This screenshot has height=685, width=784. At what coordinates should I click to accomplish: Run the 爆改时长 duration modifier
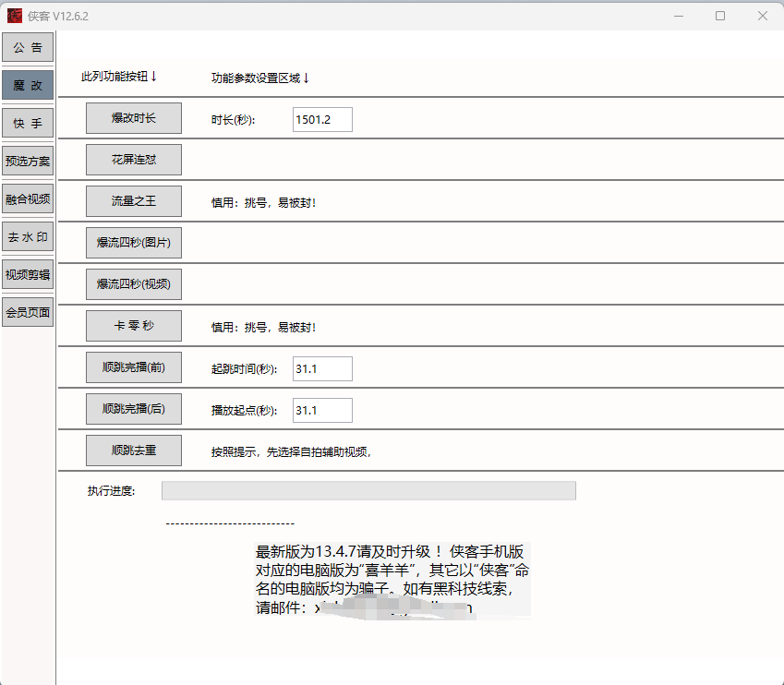[133, 118]
